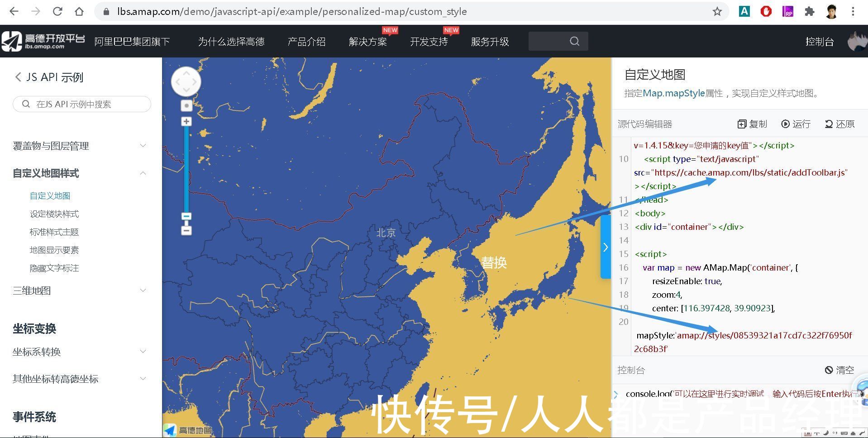Open the Map.mapStyle documentation link
Screen dimensions: 868x438
[x=674, y=93]
